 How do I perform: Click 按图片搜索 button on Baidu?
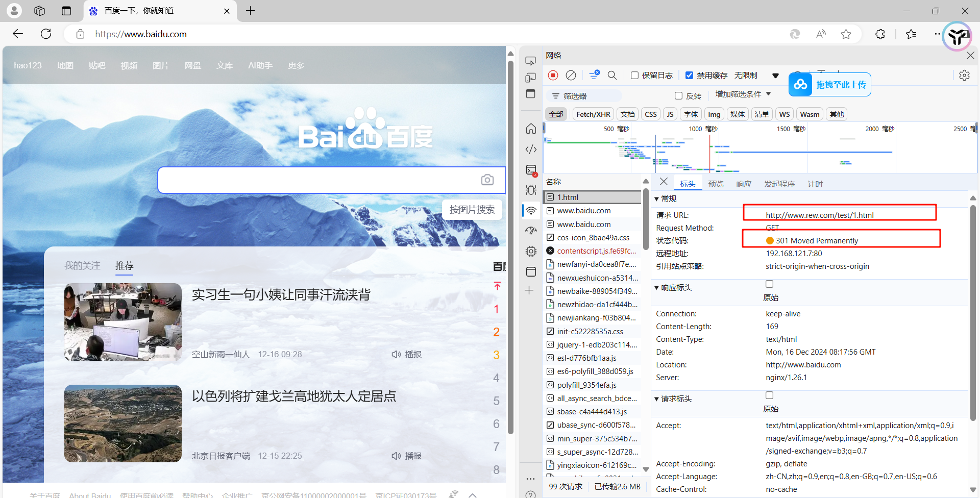click(x=472, y=210)
